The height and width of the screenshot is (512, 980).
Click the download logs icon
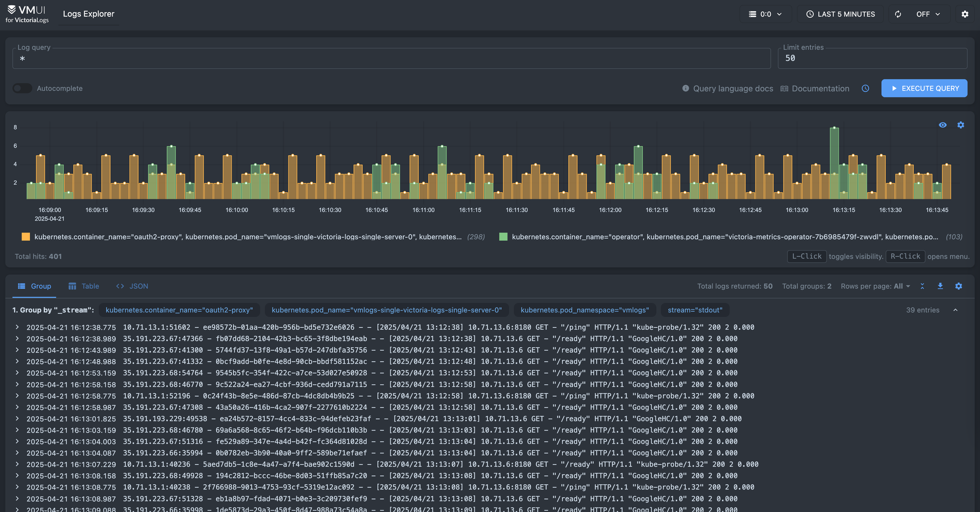[x=940, y=286]
